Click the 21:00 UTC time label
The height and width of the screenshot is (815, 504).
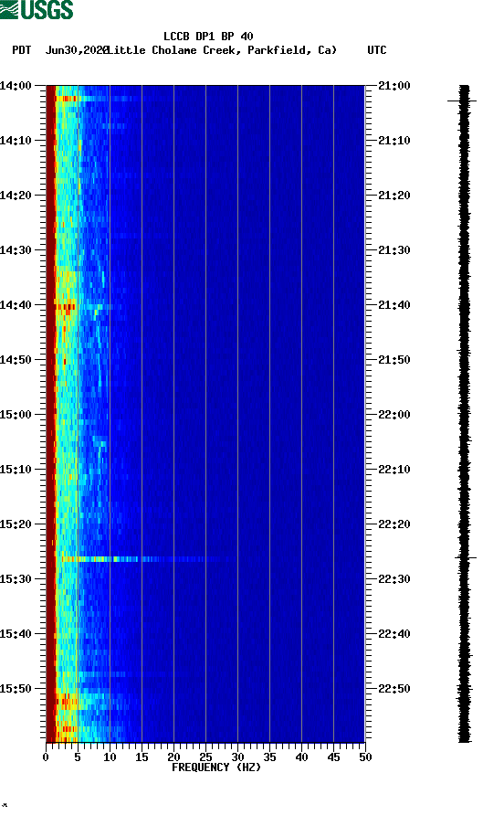tap(394, 86)
